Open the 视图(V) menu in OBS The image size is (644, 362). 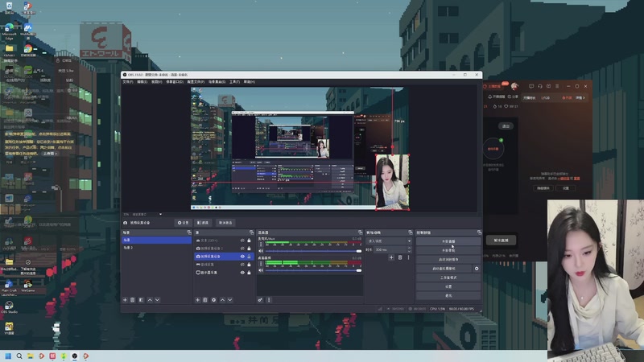pos(156,82)
